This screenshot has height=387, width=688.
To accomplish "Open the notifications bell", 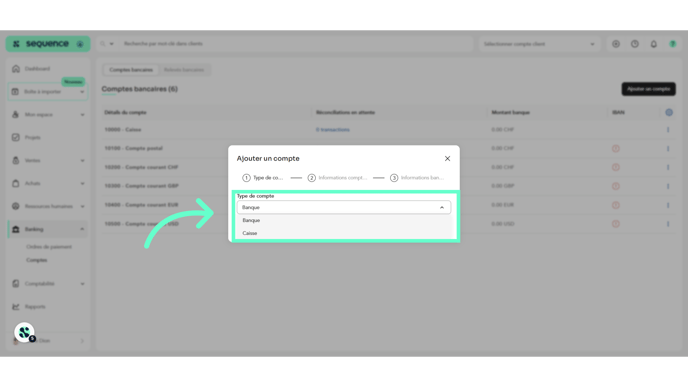I will point(654,44).
